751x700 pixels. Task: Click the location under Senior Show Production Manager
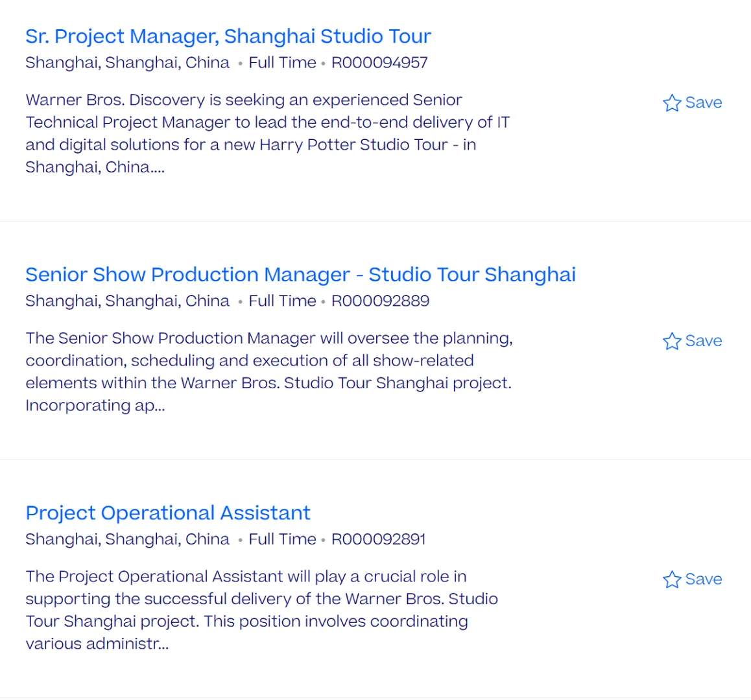[127, 301]
